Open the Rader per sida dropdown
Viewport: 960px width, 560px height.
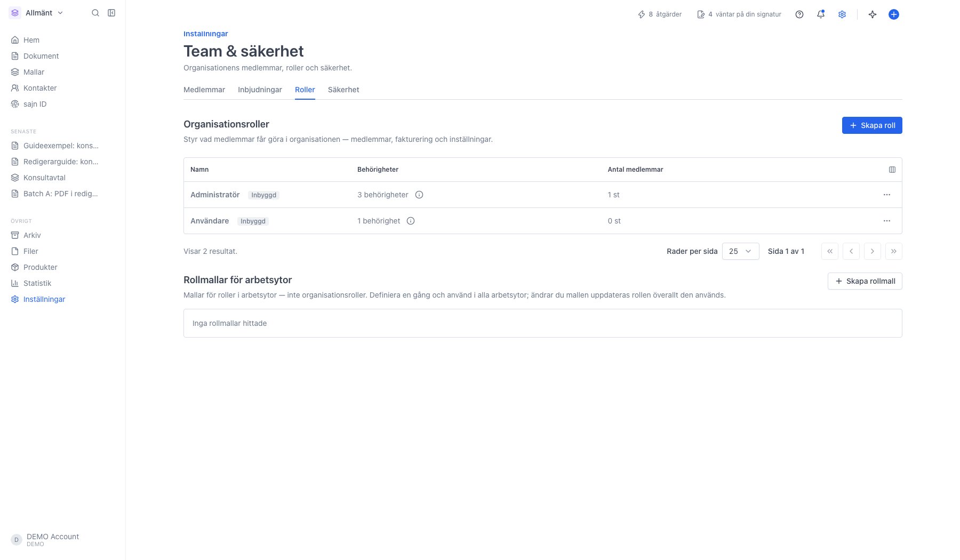pos(740,251)
